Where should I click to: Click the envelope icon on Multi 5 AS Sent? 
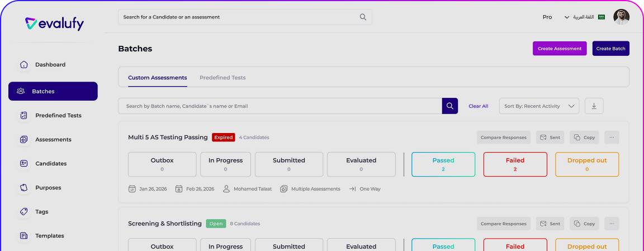point(543,138)
